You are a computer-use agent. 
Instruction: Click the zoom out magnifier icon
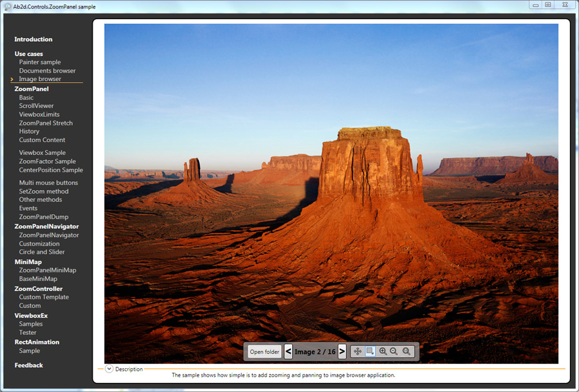(394, 352)
